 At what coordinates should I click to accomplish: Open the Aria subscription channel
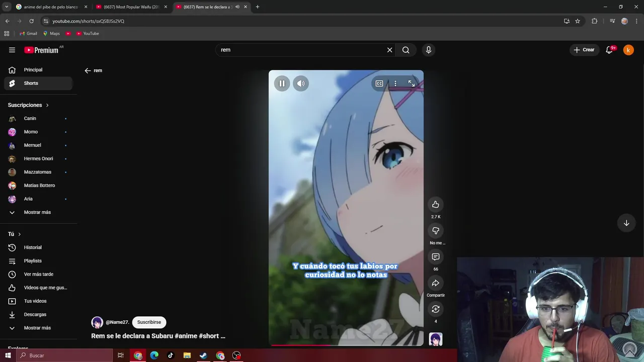(x=38, y=199)
